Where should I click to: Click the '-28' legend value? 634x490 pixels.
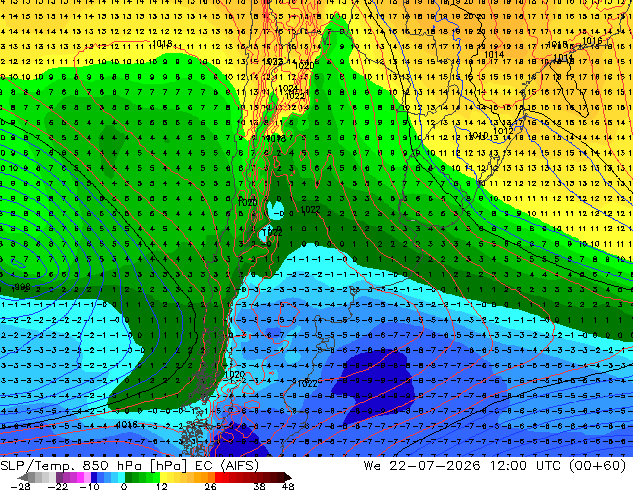(20, 486)
